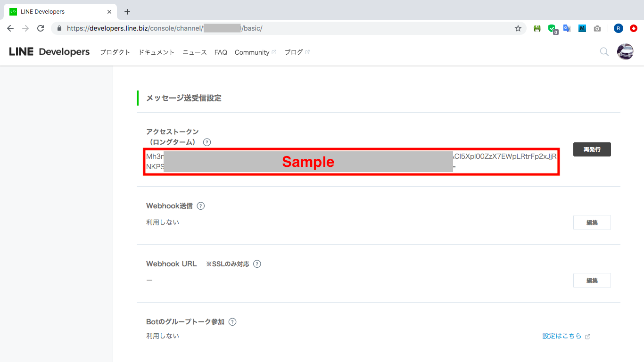Image resolution: width=644 pixels, height=362 pixels.
Task: Click 利用しない under Botのグループトーク参加
Action: tap(163, 336)
